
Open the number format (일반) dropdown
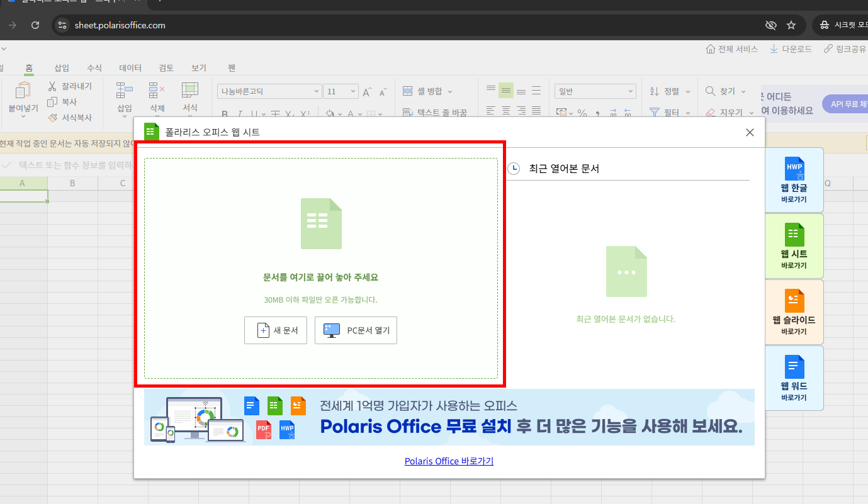(x=594, y=91)
